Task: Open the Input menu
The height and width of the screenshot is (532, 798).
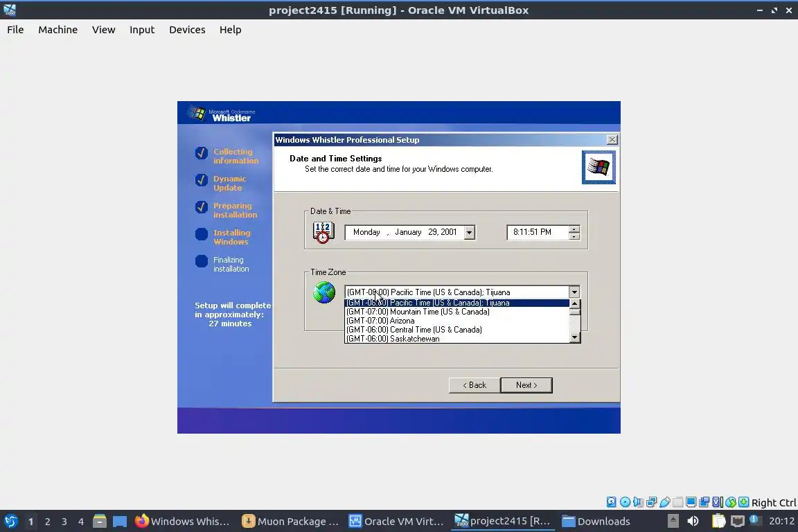Action: click(142, 30)
